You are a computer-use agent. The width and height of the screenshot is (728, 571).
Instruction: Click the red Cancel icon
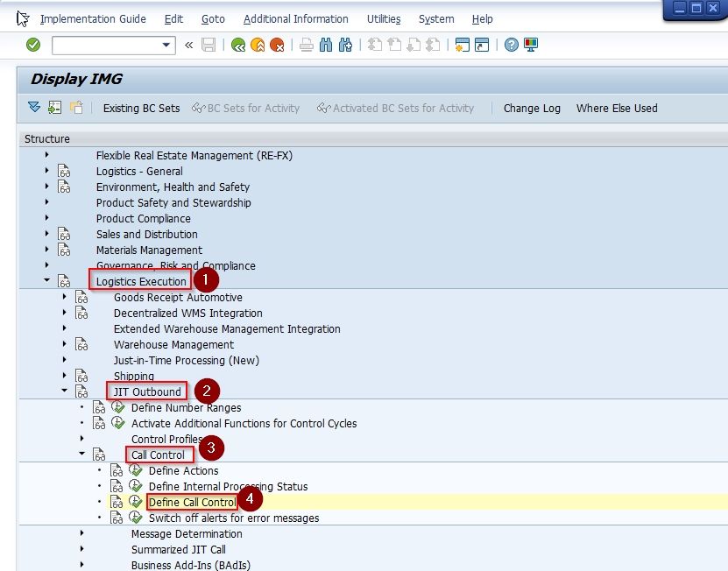[x=277, y=45]
